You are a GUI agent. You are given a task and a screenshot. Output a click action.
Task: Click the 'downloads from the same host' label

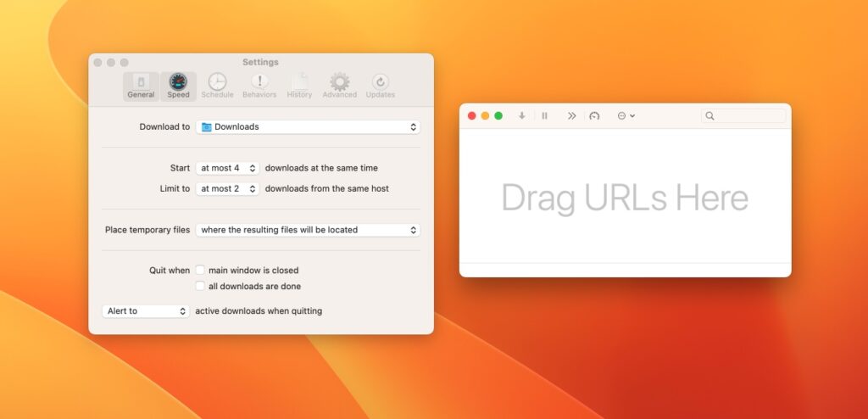pos(327,189)
